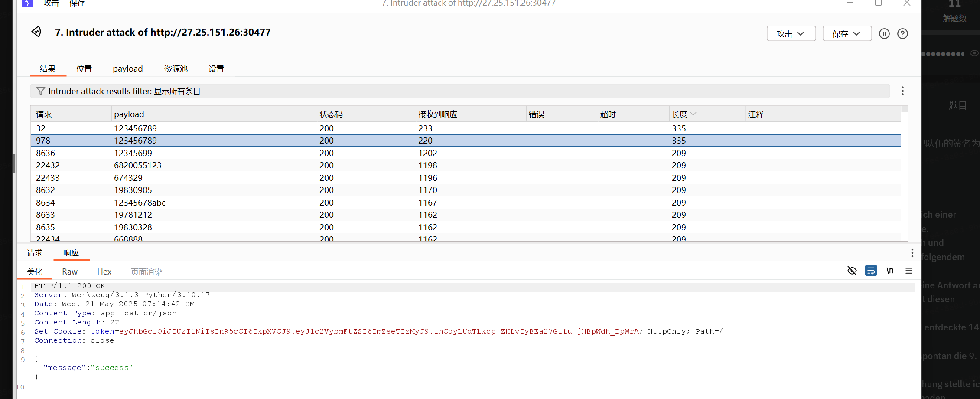Screen dimensions: 980x399
Task: Toggle line wrap in response viewer
Action: point(871,271)
